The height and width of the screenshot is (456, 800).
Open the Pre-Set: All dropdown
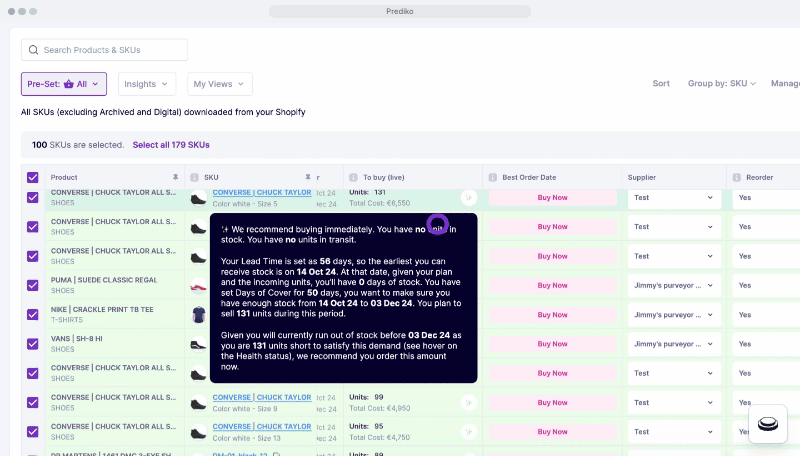(x=64, y=84)
